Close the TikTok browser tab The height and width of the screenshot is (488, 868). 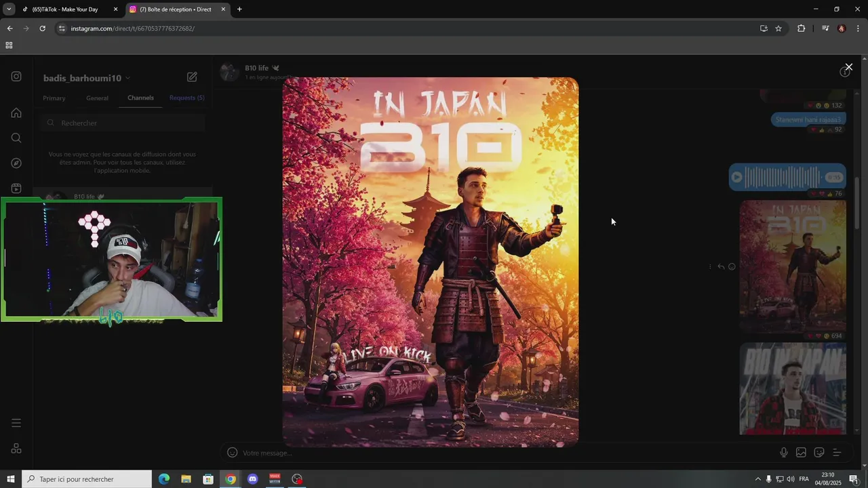[x=116, y=9]
